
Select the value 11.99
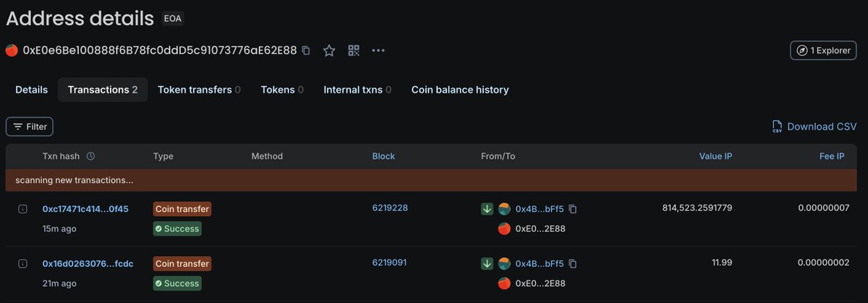point(720,263)
